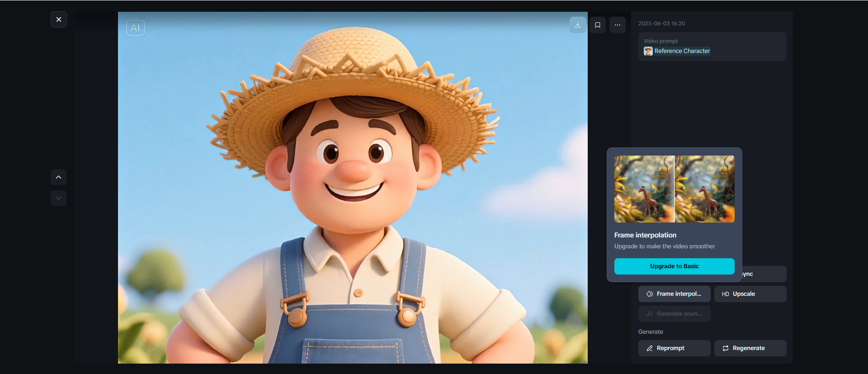Click 'Upgrade to make the video smoother' text
The width and height of the screenshot is (868, 374).
665,246
